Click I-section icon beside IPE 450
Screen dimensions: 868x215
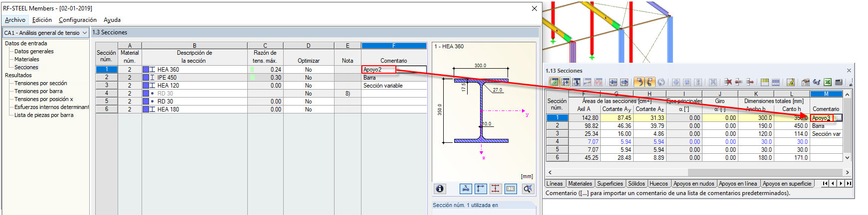point(153,78)
